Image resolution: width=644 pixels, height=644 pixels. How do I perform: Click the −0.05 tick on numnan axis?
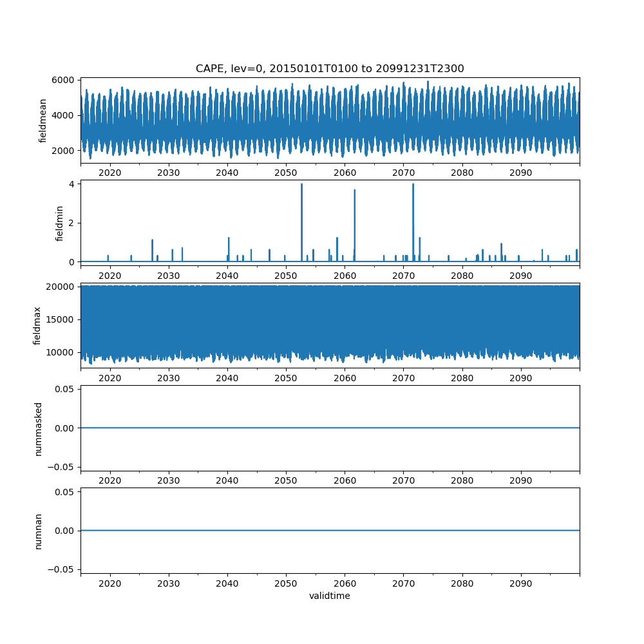61,569
